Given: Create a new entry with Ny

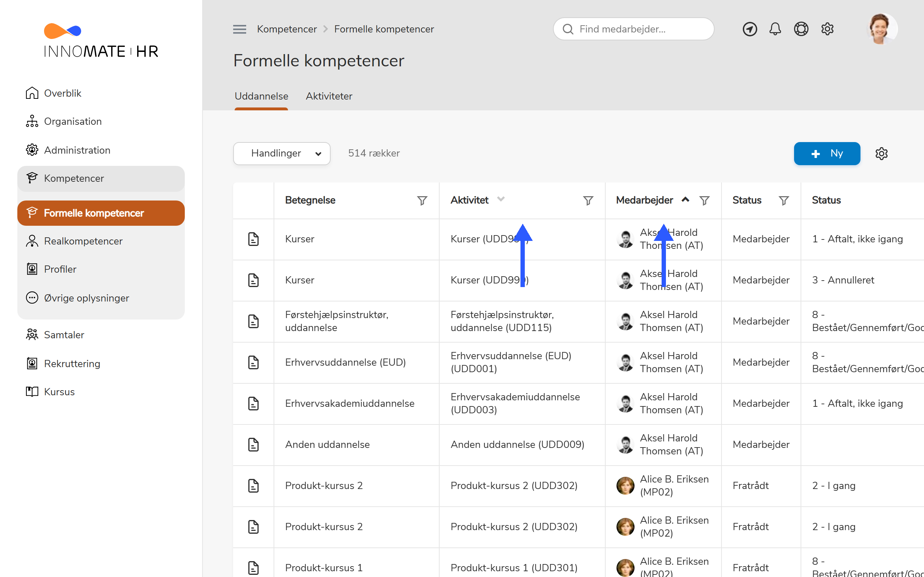Looking at the screenshot, I should pyautogui.click(x=827, y=153).
